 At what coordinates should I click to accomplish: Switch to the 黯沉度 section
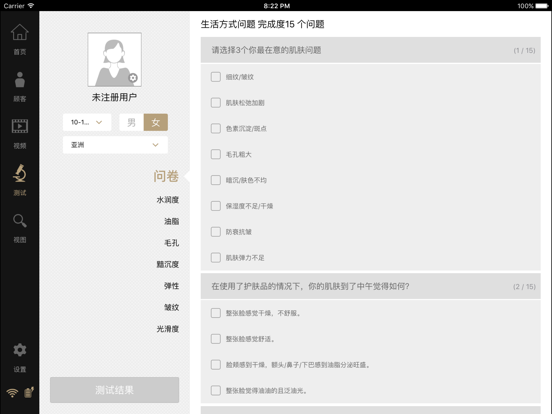pyautogui.click(x=168, y=264)
